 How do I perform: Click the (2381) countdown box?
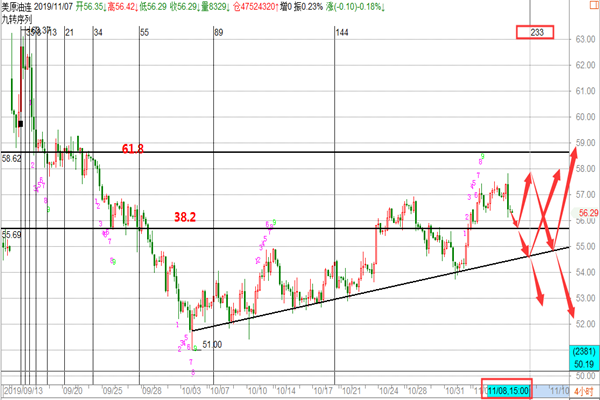[x=585, y=351]
